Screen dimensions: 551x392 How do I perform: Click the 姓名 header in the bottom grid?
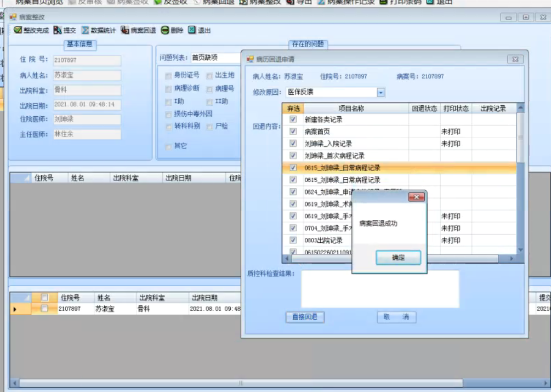[x=115, y=298]
